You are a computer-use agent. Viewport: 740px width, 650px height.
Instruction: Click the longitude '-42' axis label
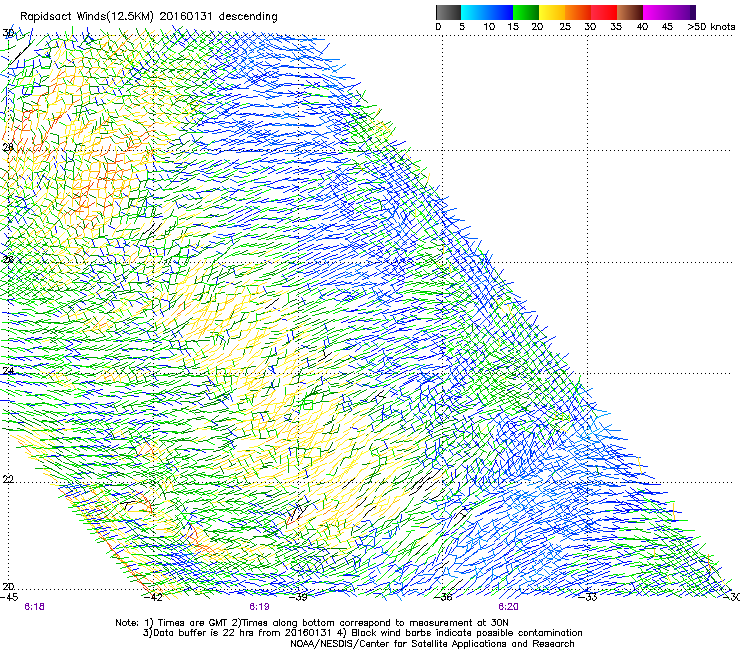click(x=154, y=597)
